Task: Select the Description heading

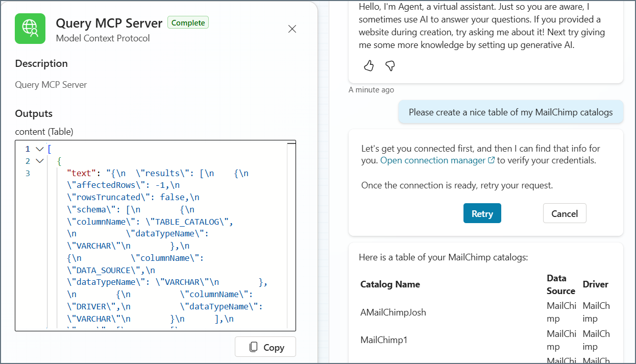Action: coord(41,63)
